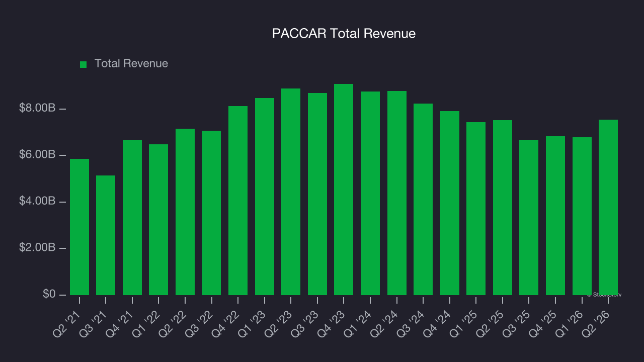Image resolution: width=644 pixels, height=362 pixels.
Task: Select the Q2 '26 revenue bar
Action: (x=608, y=207)
